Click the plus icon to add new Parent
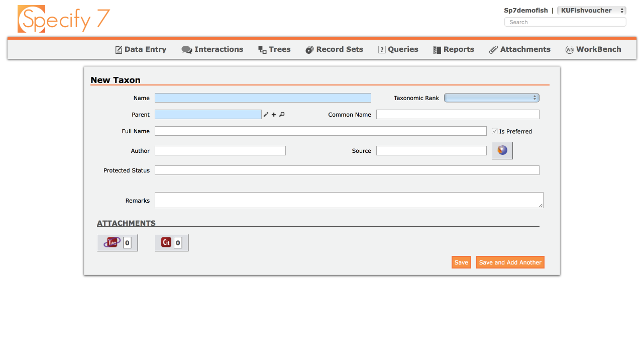The width and height of the screenshot is (644, 358). click(x=273, y=114)
